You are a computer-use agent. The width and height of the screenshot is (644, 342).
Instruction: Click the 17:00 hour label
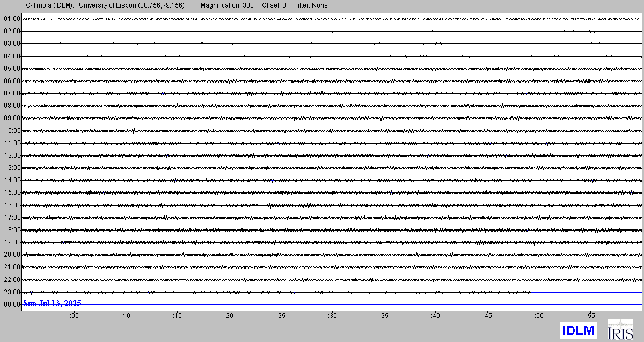pos(12,218)
